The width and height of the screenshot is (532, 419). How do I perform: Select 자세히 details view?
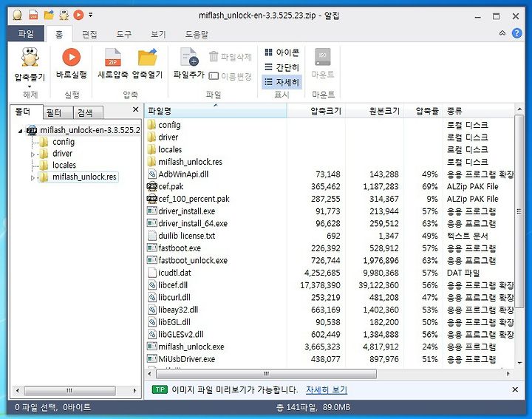click(x=282, y=82)
